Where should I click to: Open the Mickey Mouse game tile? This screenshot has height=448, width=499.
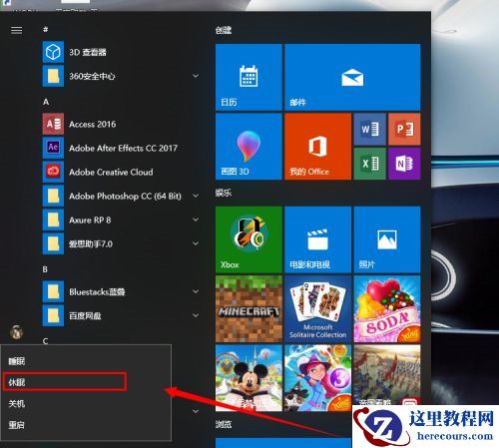pyautogui.click(x=249, y=378)
